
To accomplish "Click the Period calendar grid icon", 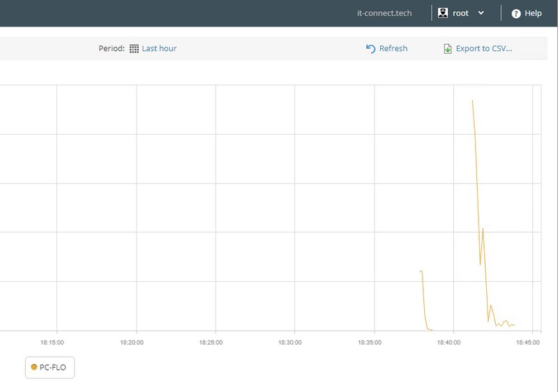I will 134,49.
